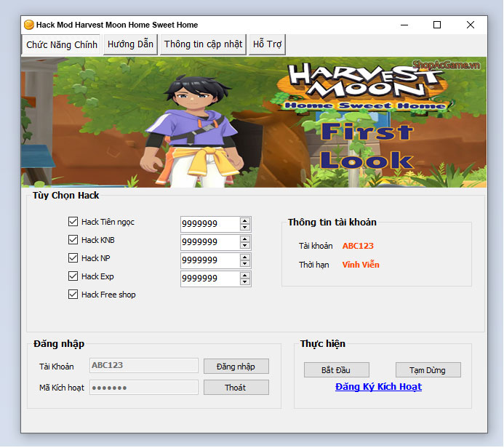Click the app icon in title bar
Screen dimensions: 504x448
(29, 25)
